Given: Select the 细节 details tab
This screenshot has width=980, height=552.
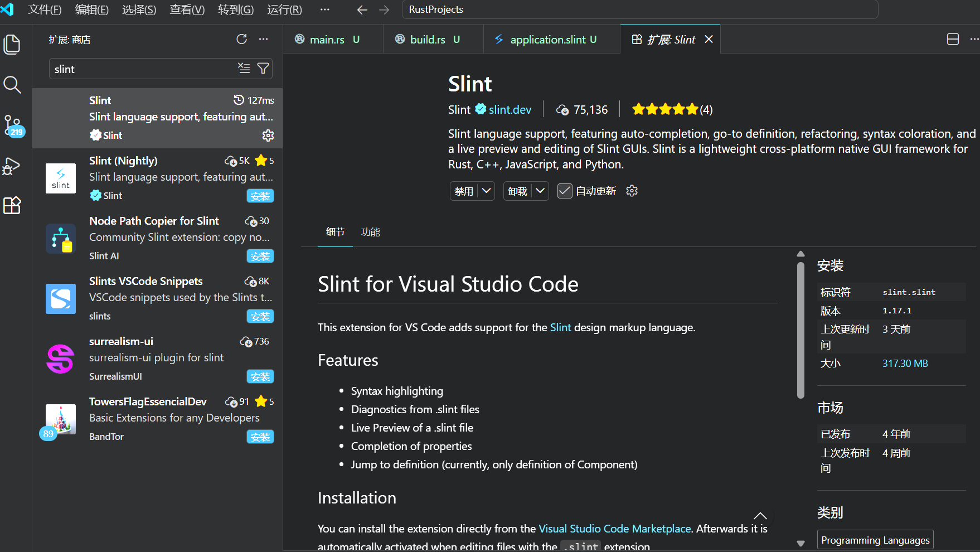Looking at the screenshot, I should pos(335,232).
